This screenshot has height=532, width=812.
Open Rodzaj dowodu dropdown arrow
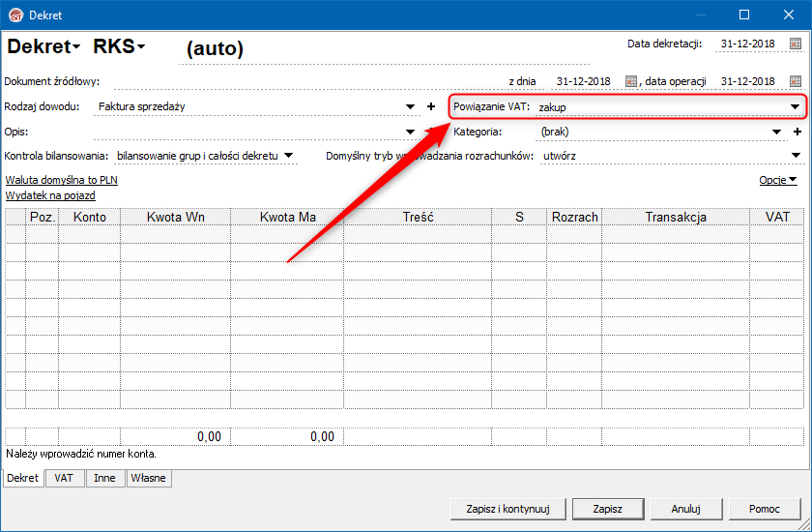(410, 106)
